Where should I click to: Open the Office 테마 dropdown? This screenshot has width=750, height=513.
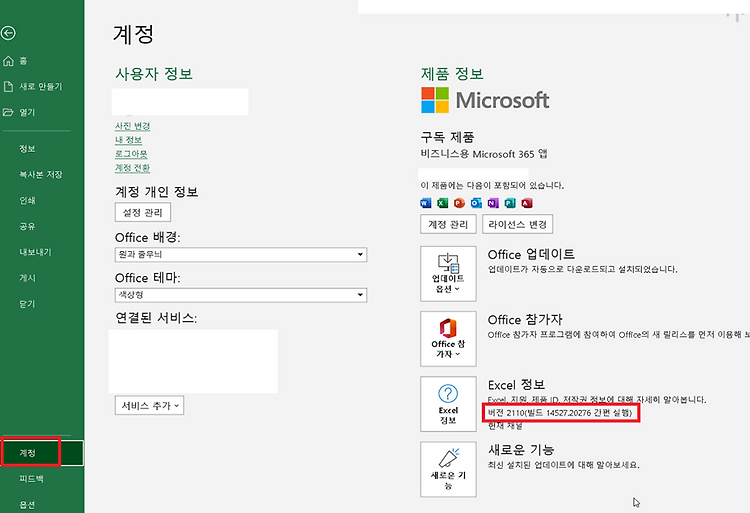point(241,295)
